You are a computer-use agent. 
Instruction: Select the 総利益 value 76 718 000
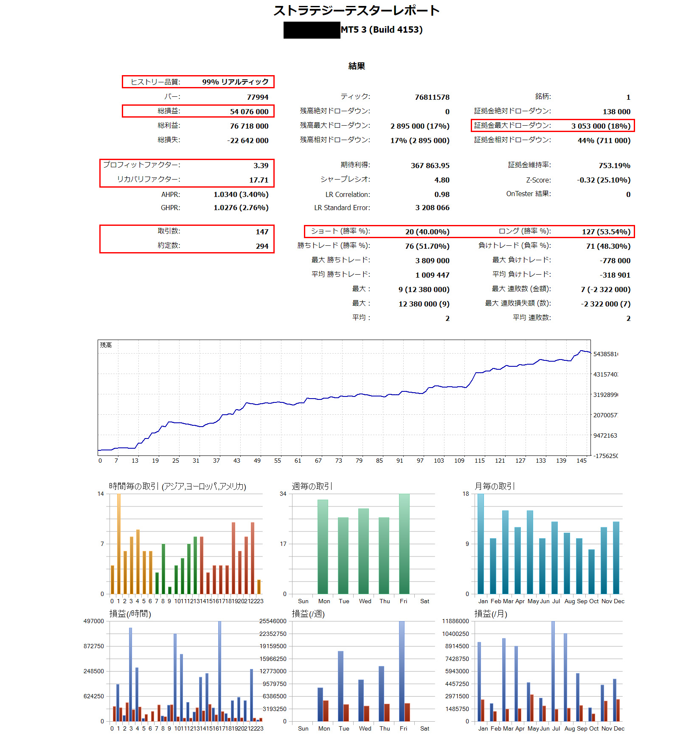pyautogui.click(x=249, y=126)
